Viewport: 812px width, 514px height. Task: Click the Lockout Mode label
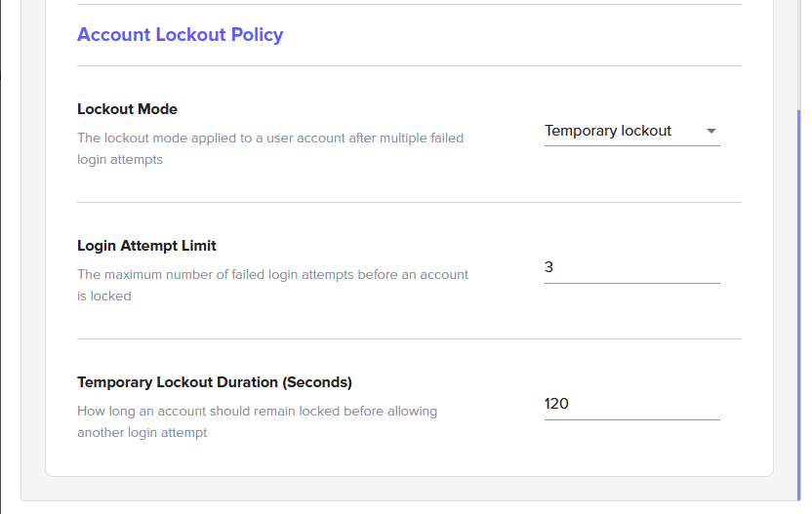pos(127,109)
